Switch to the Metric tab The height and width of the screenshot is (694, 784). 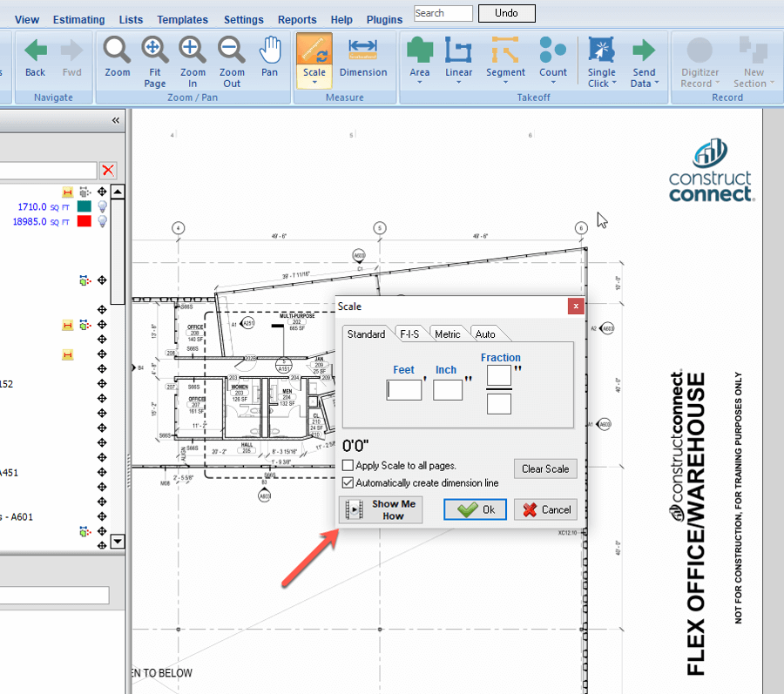tap(447, 334)
